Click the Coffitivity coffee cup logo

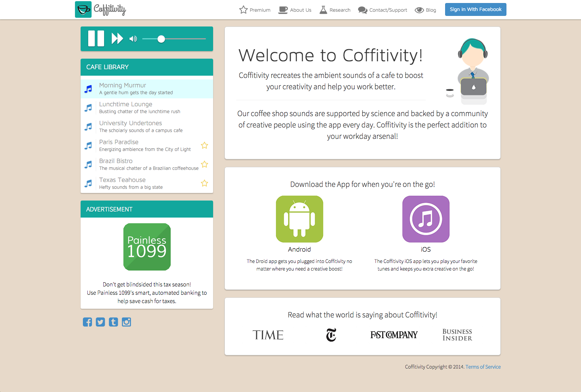83,9
